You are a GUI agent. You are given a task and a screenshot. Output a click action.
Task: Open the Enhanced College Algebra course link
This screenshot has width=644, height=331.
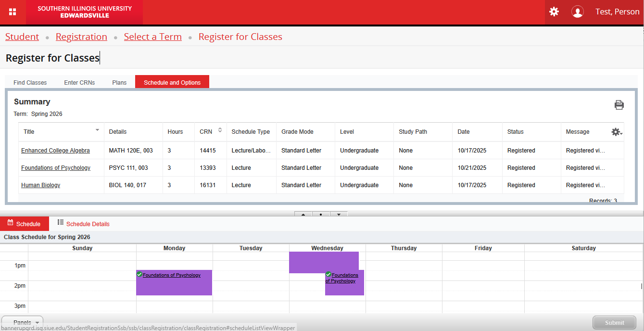click(55, 151)
